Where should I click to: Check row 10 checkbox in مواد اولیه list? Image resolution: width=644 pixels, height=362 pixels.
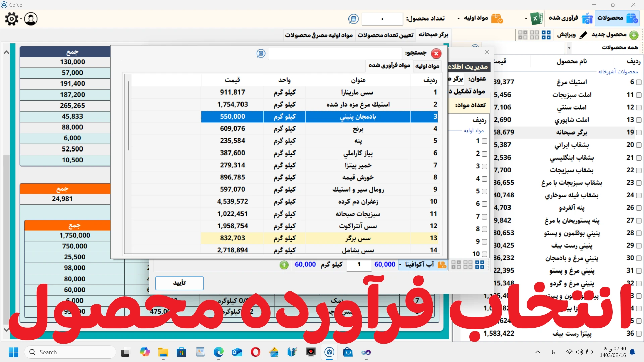tap(484, 254)
